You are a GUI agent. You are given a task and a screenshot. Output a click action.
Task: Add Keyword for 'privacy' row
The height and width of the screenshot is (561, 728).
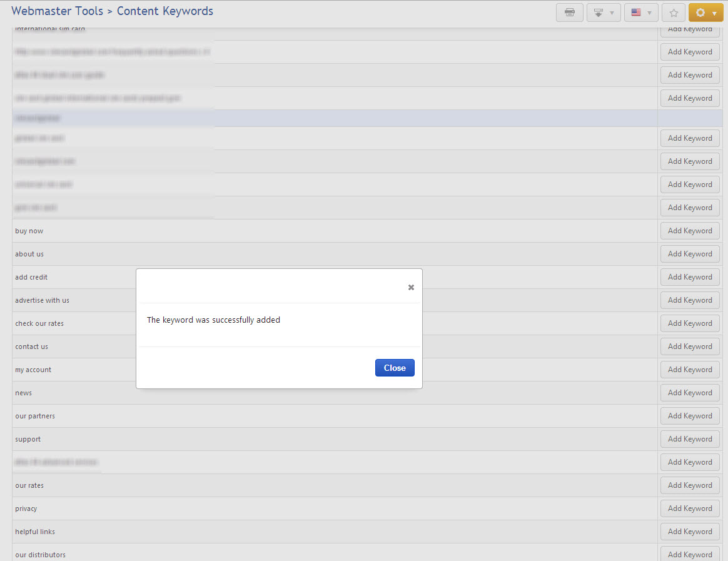pyautogui.click(x=690, y=508)
